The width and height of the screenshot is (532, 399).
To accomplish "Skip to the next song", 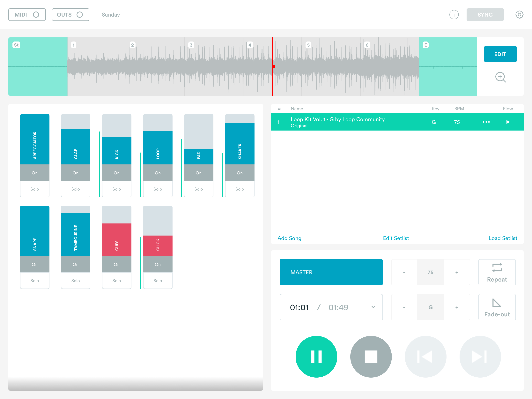I will (x=480, y=356).
